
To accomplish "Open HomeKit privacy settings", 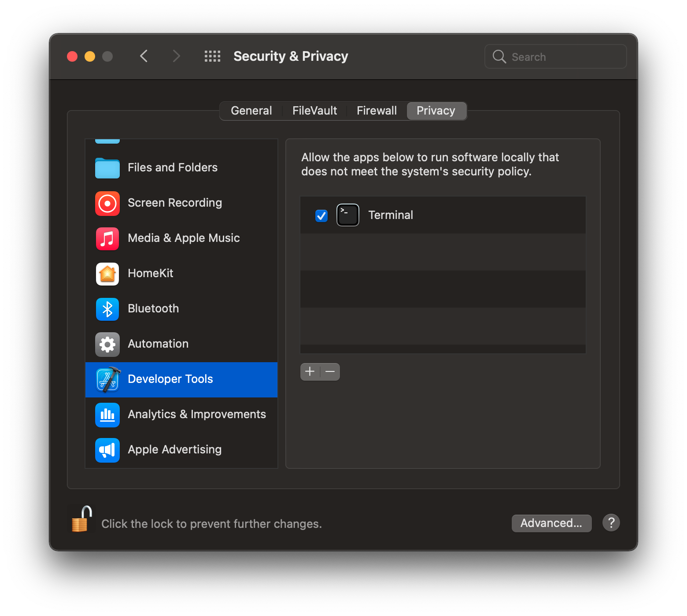I will (150, 273).
